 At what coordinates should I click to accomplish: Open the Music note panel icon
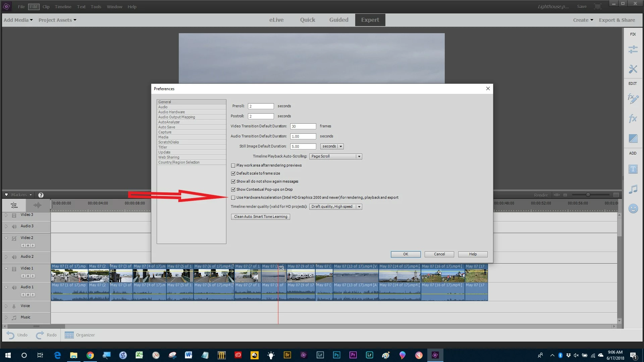[x=633, y=189]
